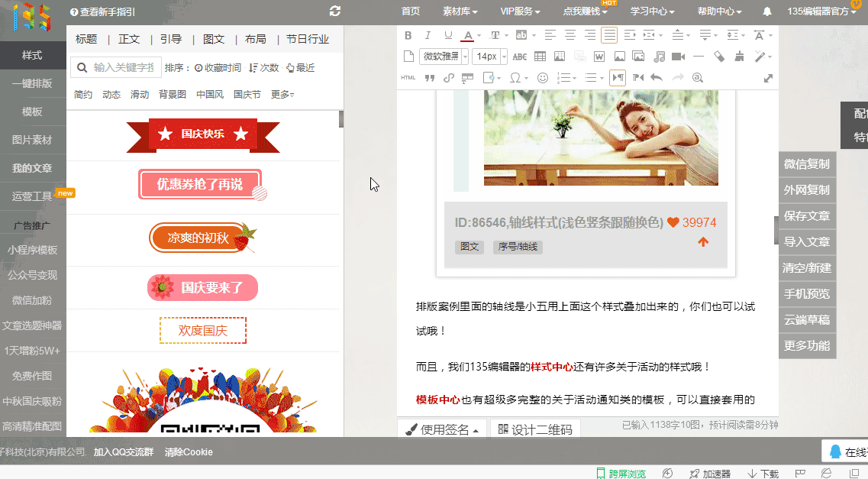Click the blockquote icon in toolbar
This screenshot has height=479, width=868.
429,78
